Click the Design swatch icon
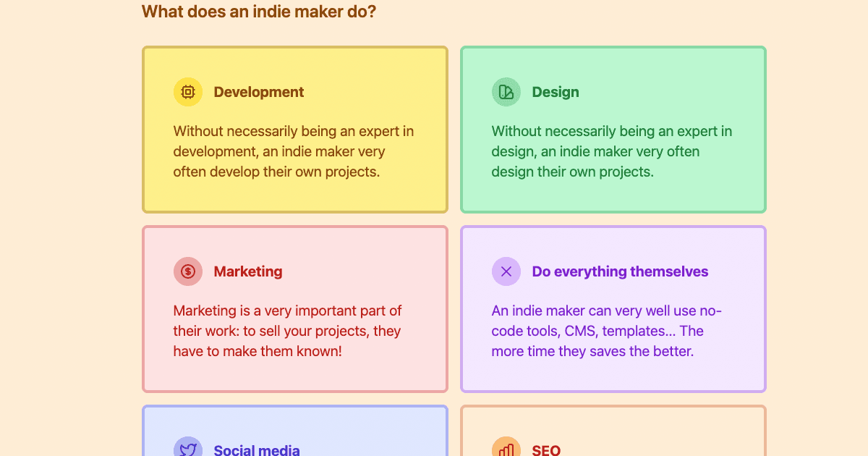868x456 pixels. click(x=506, y=92)
